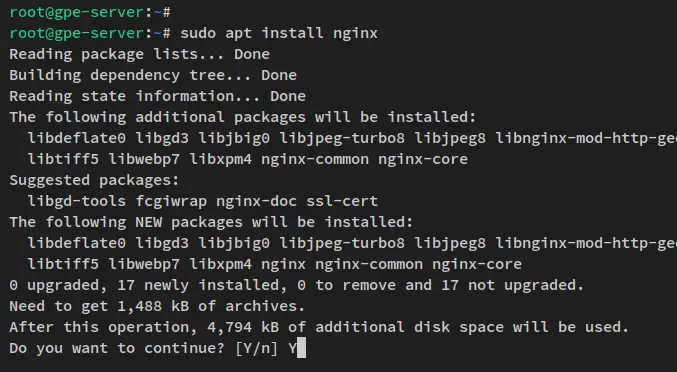Click "Reading state information... Done" line

(x=158, y=96)
